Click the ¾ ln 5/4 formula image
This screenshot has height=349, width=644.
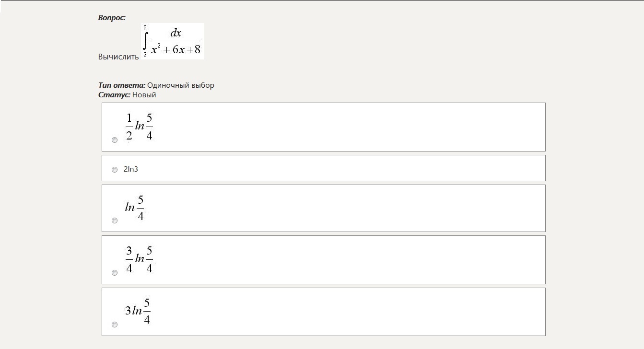tap(139, 259)
